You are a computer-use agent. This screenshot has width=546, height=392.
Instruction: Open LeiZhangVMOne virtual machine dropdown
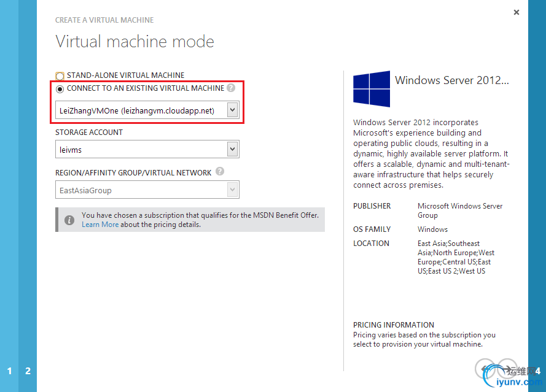[147, 110]
